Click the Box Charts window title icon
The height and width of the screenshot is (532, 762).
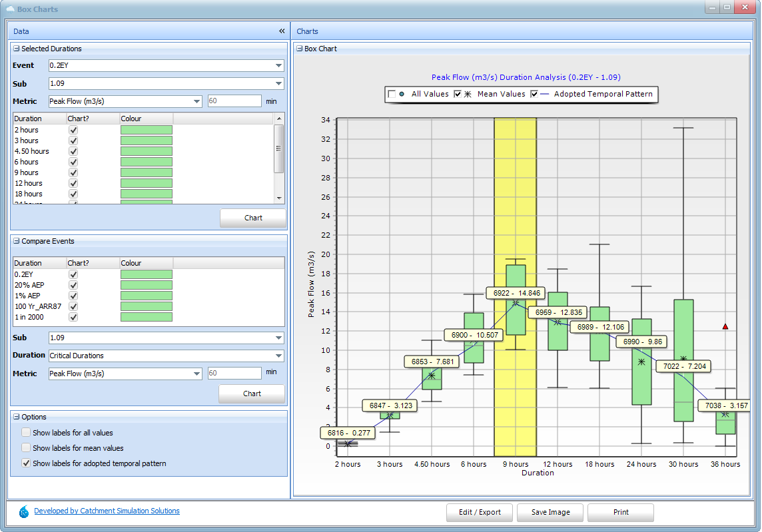coord(10,9)
